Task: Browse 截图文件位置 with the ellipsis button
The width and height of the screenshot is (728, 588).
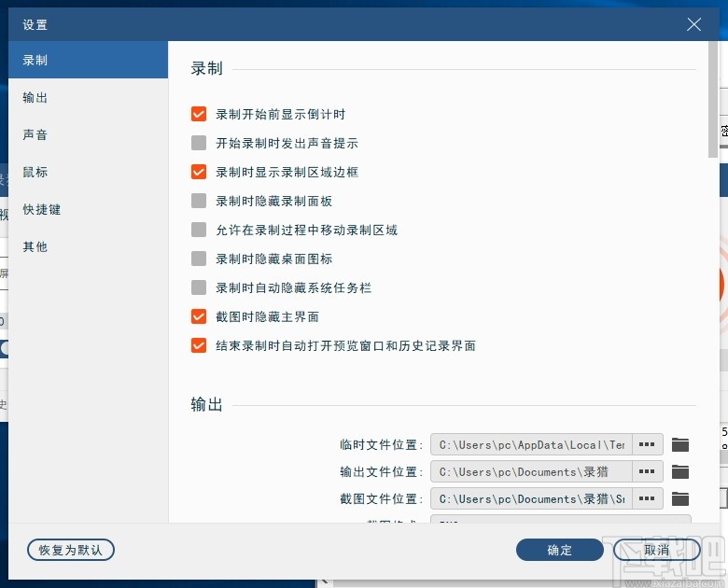Action: point(647,498)
